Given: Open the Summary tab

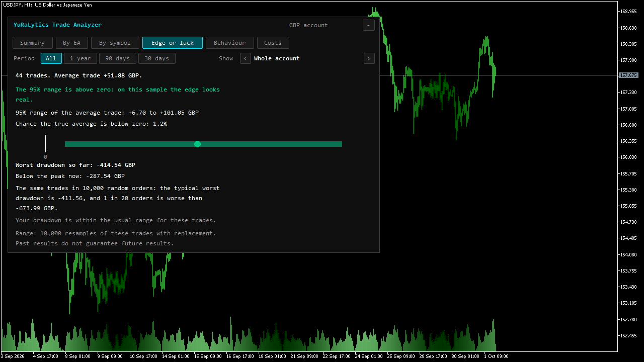Looking at the screenshot, I should 32,43.
